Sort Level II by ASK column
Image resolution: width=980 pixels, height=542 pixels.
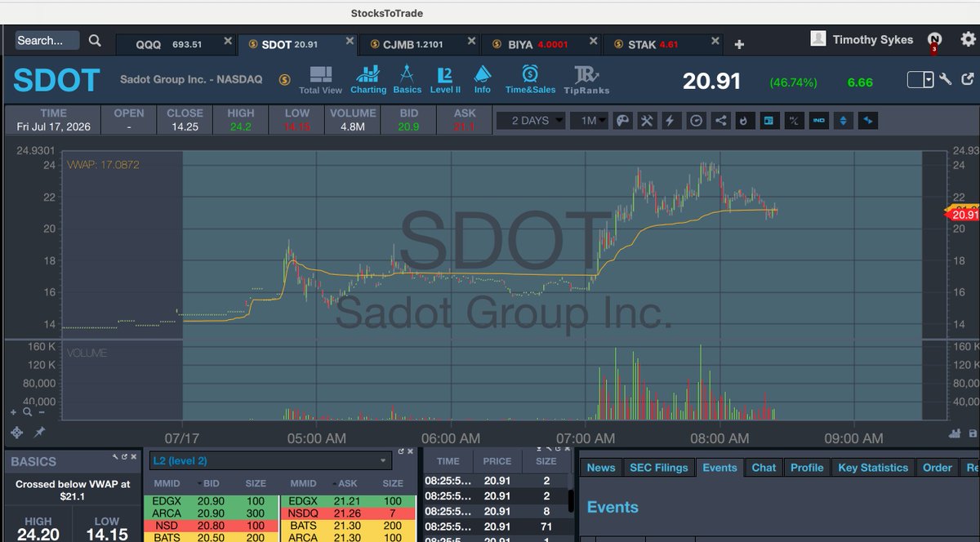pyautogui.click(x=345, y=483)
